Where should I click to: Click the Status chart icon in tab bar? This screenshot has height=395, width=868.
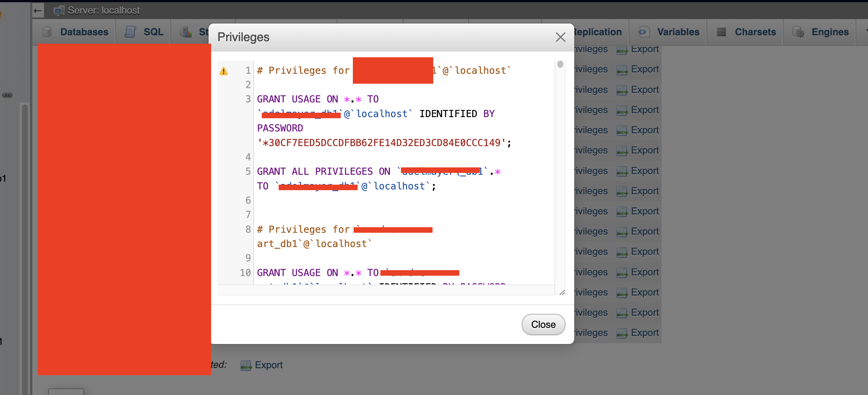pyautogui.click(x=186, y=32)
